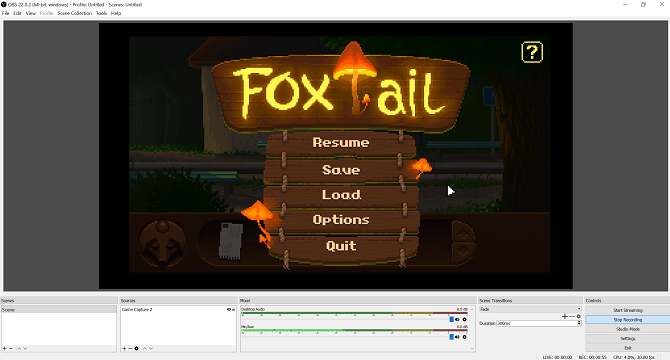Enable Studio Mode
The image size is (670, 360).
tap(628, 329)
